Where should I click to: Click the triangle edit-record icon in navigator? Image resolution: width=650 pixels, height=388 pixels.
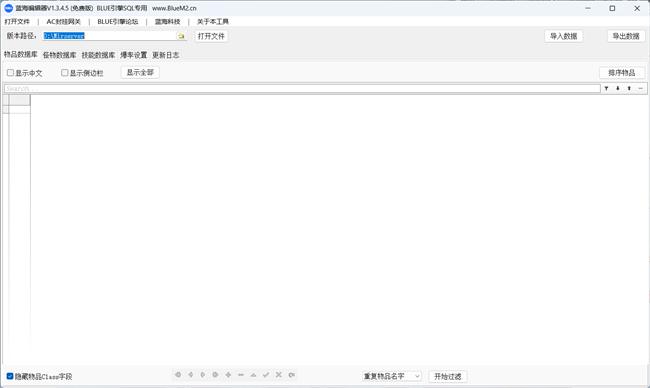coord(253,375)
